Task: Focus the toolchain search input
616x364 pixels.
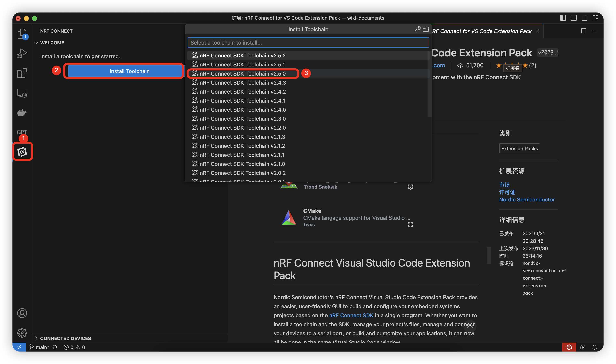Action: coord(308,42)
